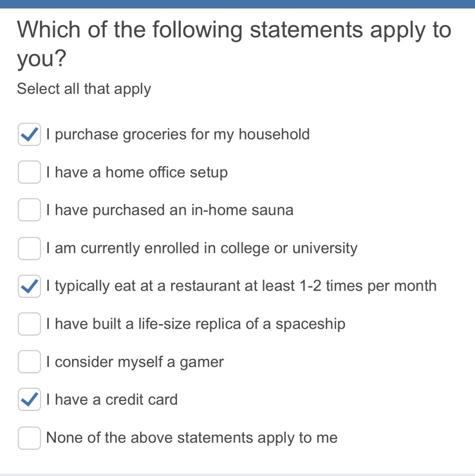Deselect the credit card checkbox
Viewport: 475px width, 476px height.
point(29,400)
